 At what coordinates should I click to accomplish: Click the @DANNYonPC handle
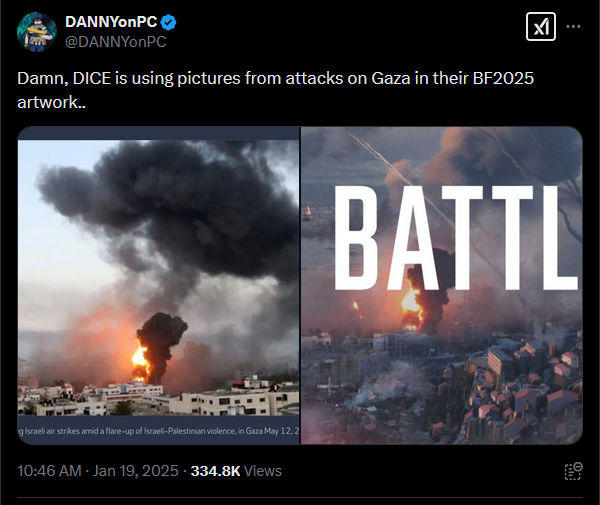tap(116, 42)
